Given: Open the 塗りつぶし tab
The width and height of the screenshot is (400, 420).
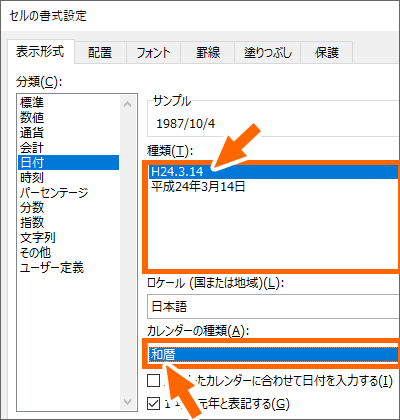Looking at the screenshot, I should point(268,53).
